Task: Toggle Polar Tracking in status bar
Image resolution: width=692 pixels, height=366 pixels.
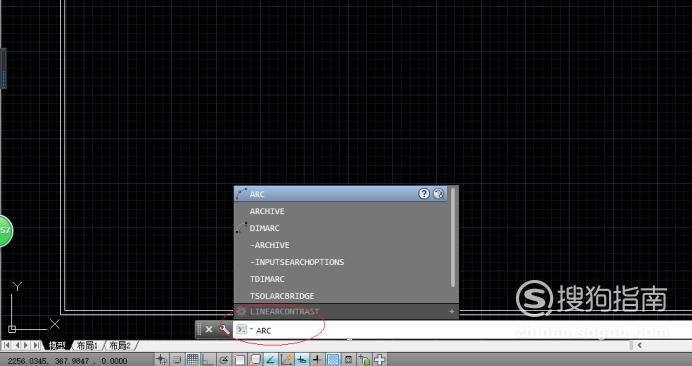Action: (224, 359)
